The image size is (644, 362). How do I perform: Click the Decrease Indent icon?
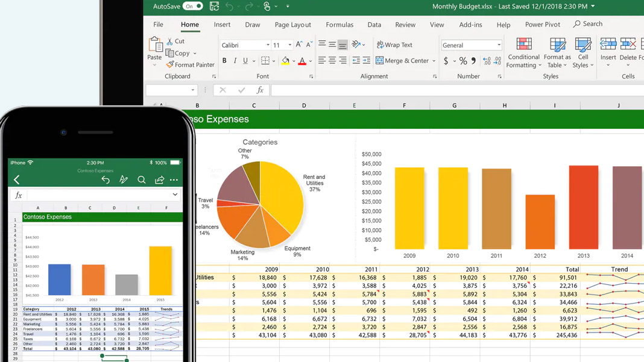tap(356, 60)
